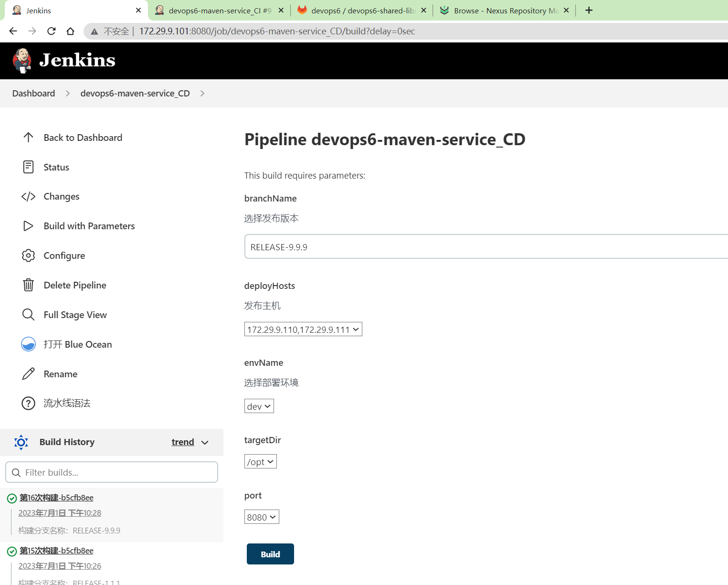
Task: Close the devops6-maven-service_CI tab
Action: 281,11
